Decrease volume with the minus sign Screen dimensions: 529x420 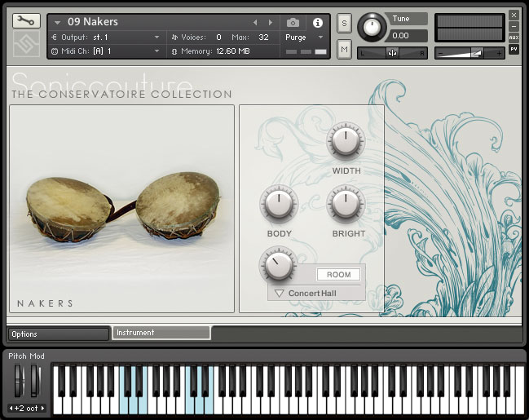click(440, 53)
